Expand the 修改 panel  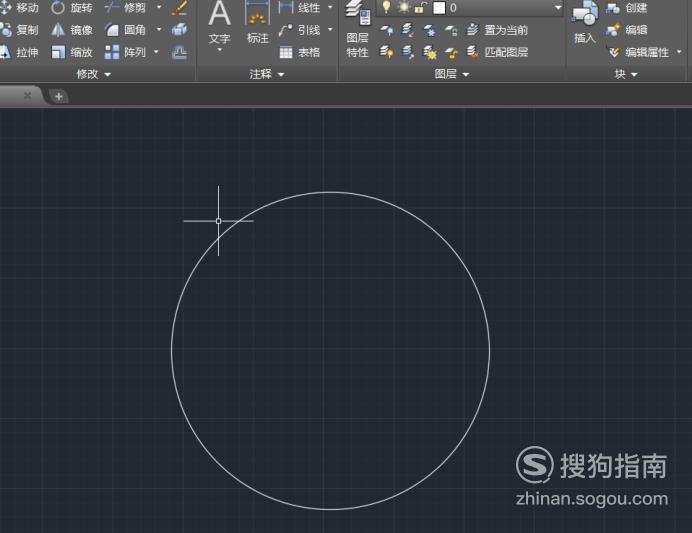(x=94, y=74)
